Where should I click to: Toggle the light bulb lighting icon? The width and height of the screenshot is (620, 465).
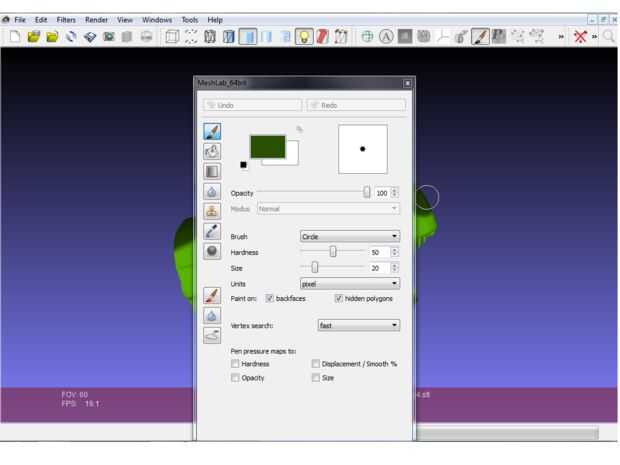pyautogui.click(x=304, y=37)
